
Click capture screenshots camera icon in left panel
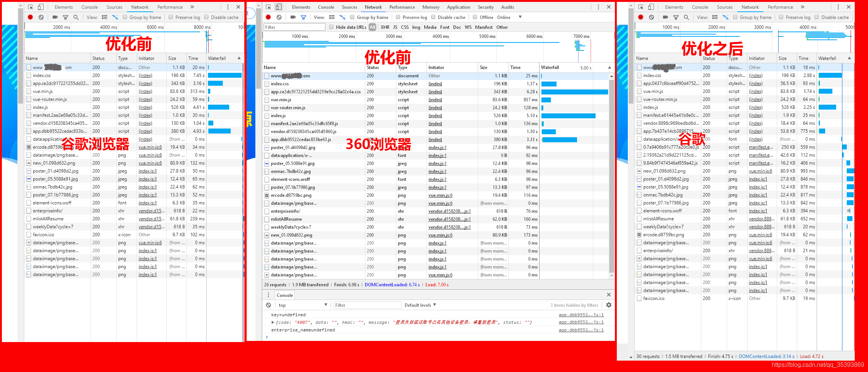coord(55,17)
